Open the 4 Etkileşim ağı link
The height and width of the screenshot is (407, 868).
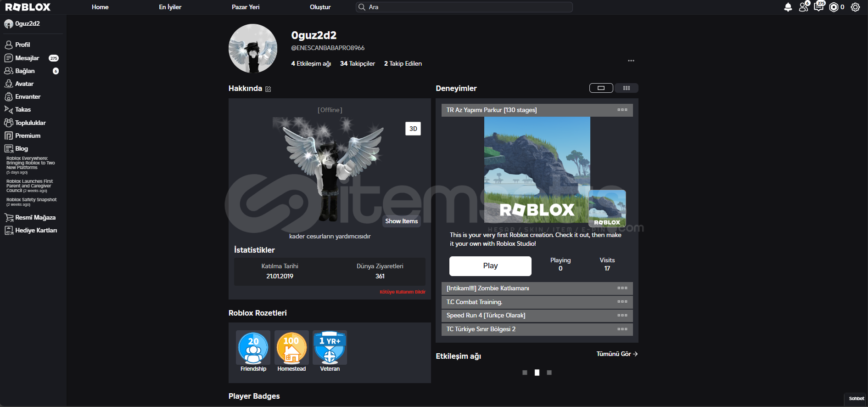click(311, 63)
